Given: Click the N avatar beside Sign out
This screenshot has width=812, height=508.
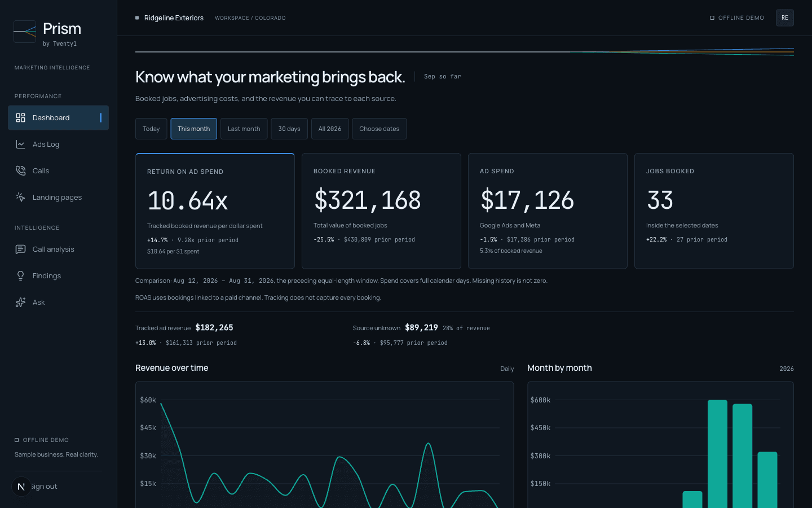Looking at the screenshot, I should (x=21, y=486).
